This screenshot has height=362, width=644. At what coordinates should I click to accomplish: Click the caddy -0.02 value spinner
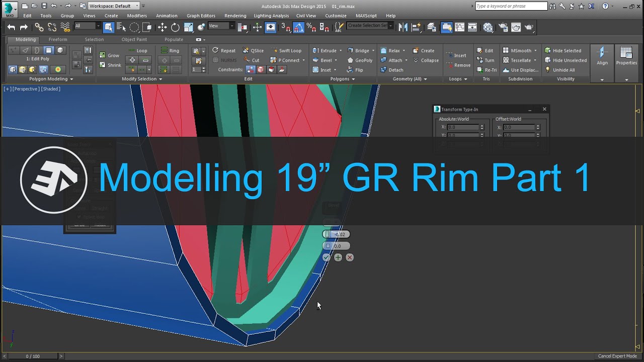click(337, 234)
